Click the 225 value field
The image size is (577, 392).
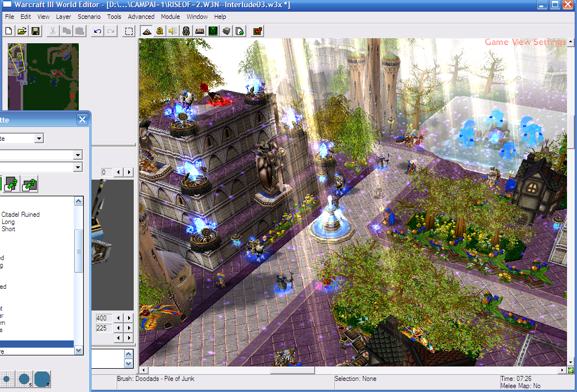[104, 328]
